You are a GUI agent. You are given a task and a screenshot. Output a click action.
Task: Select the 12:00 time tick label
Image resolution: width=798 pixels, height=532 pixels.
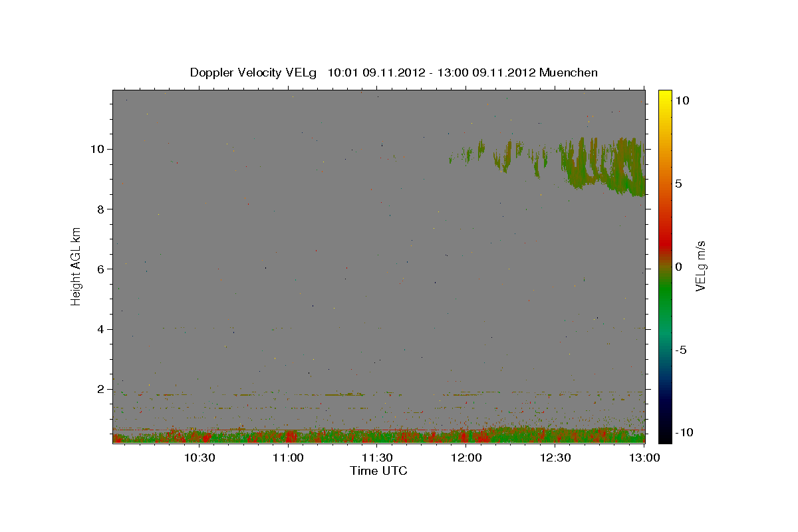466,458
